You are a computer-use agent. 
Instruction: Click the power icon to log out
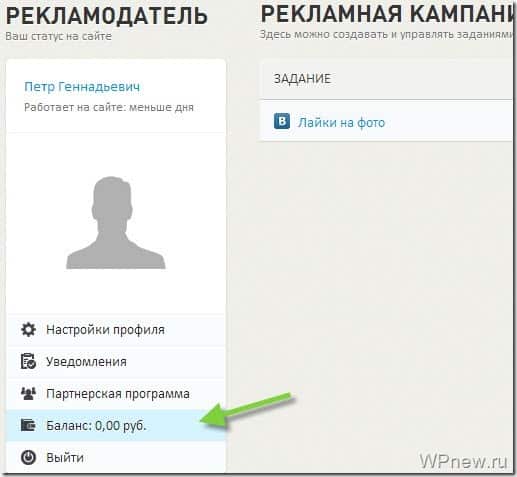click(x=28, y=457)
